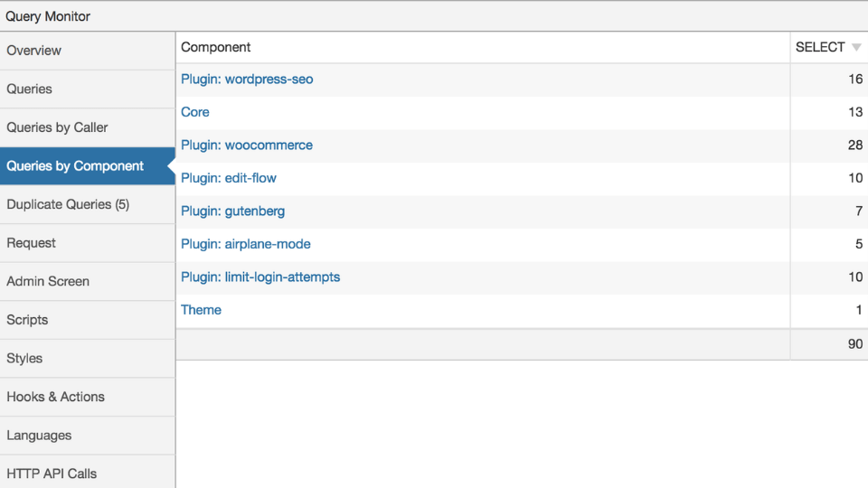This screenshot has height=488, width=868.
Task: Show Duplicate Queries (5)
Action: pos(88,205)
